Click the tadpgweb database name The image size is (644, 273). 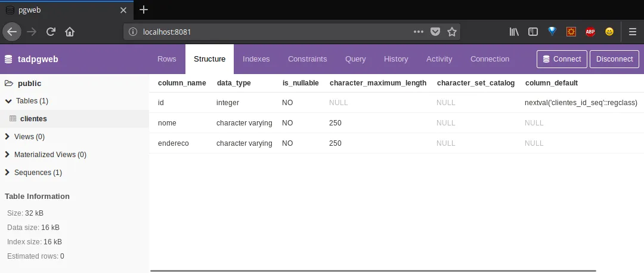[x=38, y=59]
